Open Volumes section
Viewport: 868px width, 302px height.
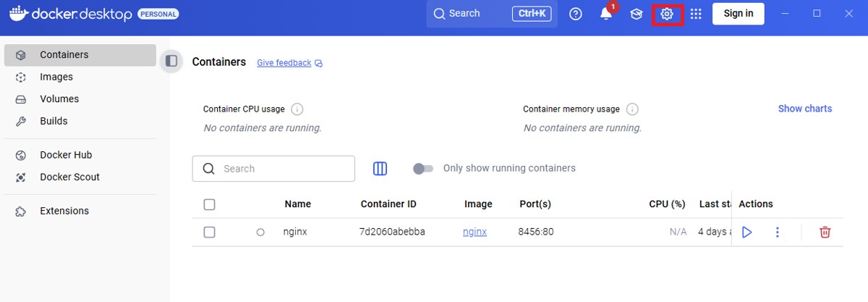coord(59,98)
